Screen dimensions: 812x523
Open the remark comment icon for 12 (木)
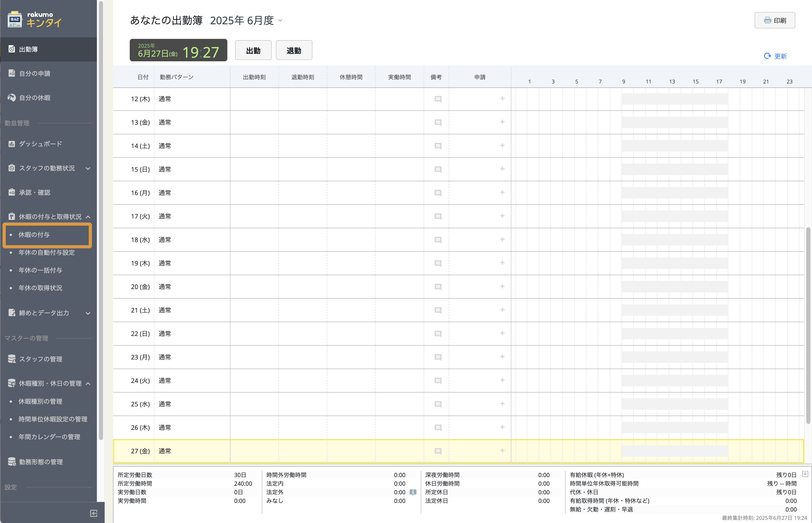[x=438, y=99]
